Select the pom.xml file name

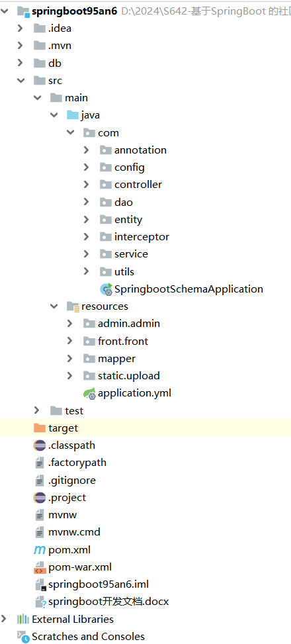69,550
